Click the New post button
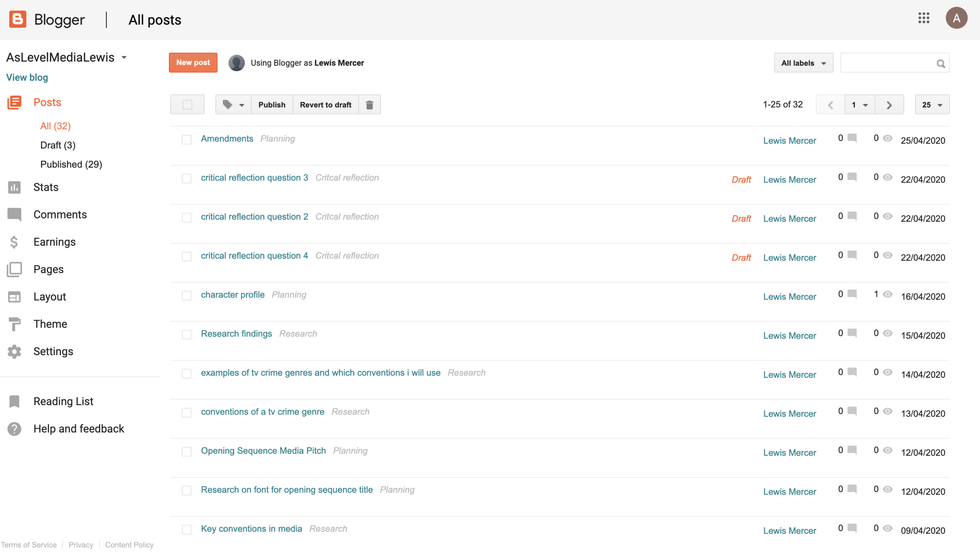 193,62
